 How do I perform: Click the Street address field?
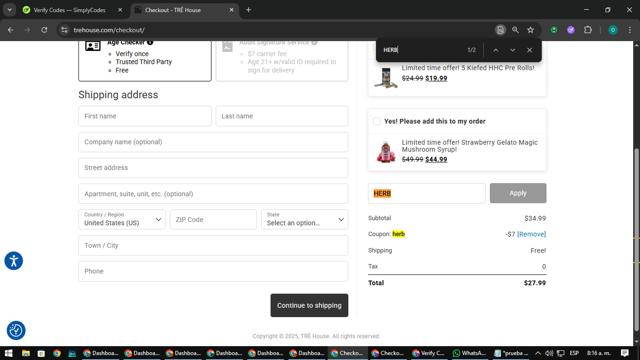pos(213,168)
